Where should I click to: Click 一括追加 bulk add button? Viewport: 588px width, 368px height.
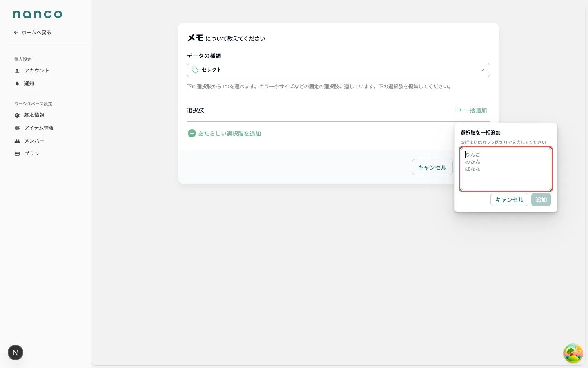coord(471,110)
